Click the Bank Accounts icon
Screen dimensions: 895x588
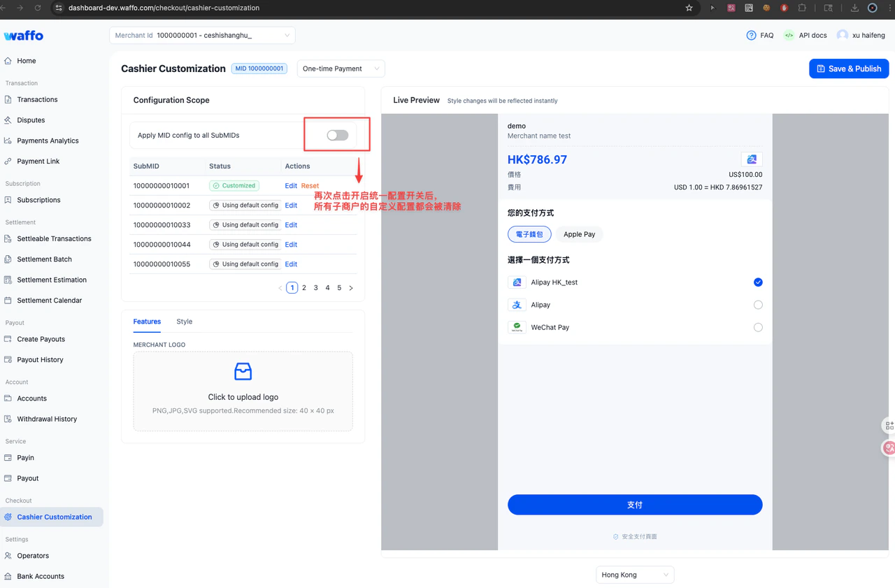pyautogui.click(x=8, y=576)
